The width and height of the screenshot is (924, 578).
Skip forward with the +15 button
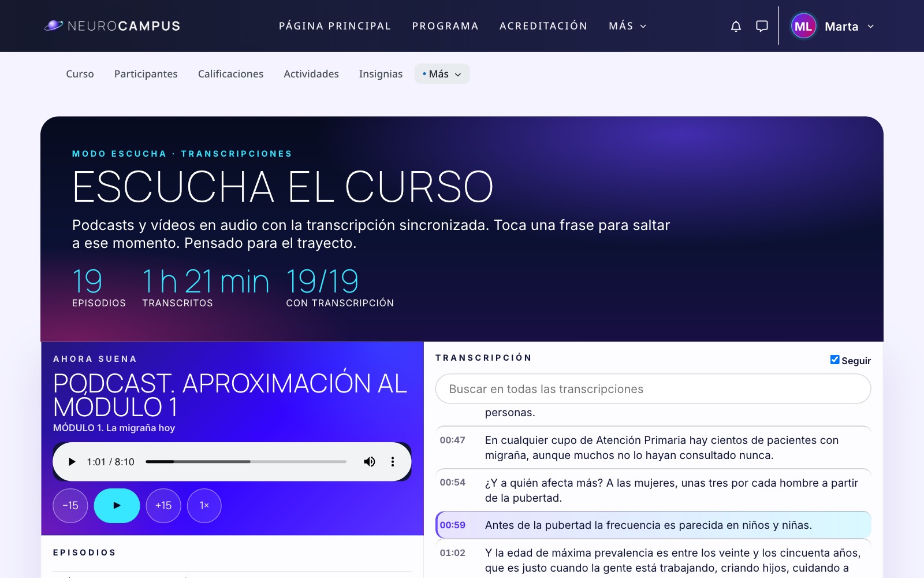click(x=163, y=506)
